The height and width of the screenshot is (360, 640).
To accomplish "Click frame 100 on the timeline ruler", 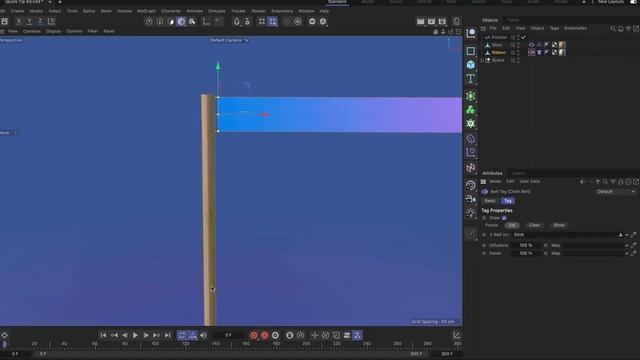I will pos(155,344).
